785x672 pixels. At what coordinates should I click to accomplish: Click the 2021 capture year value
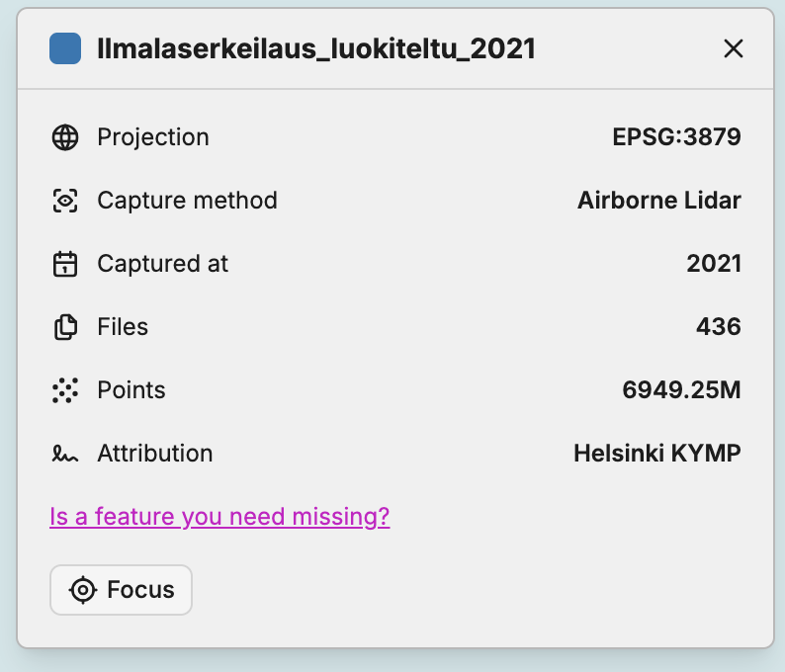[x=713, y=264]
